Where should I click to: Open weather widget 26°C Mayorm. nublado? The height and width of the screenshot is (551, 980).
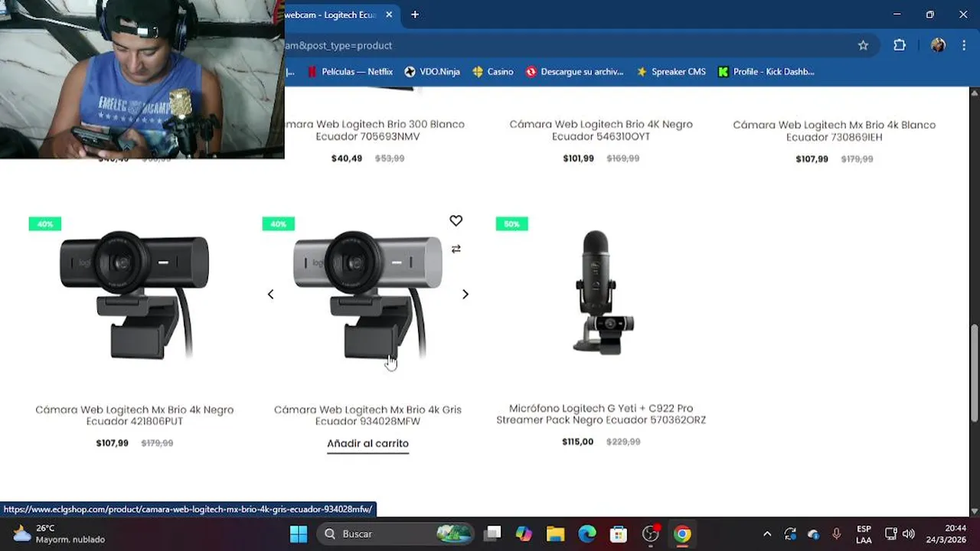(x=60, y=534)
